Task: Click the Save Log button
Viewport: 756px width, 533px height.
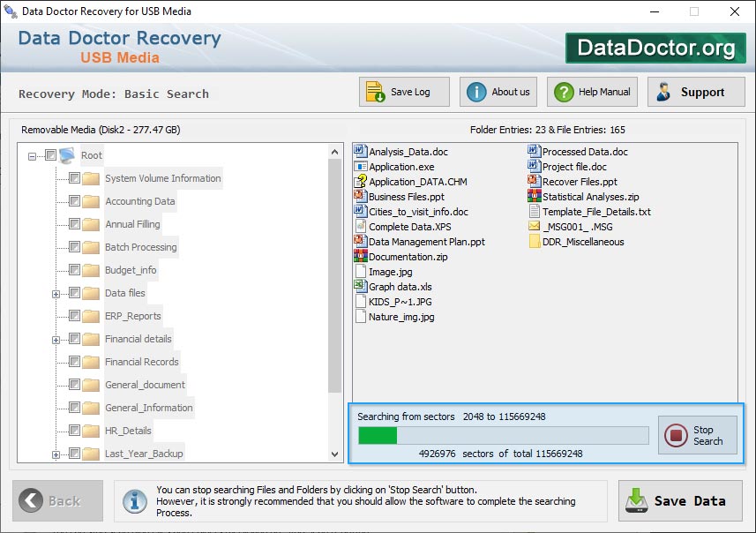Action: point(404,92)
